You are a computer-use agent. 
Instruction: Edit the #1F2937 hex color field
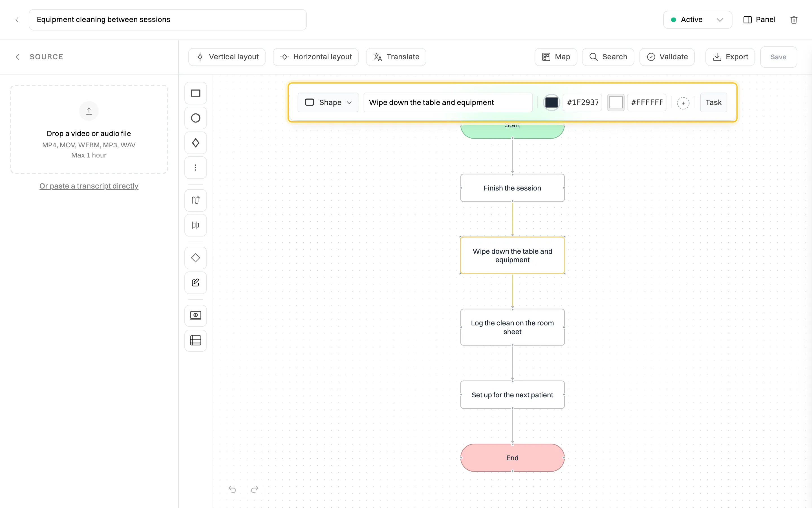tap(582, 102)
